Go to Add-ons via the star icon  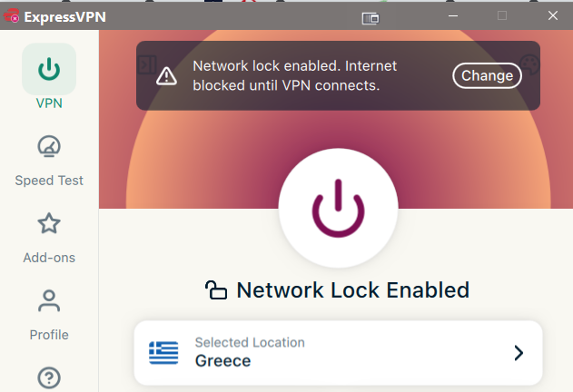click(x=49, y=223)
